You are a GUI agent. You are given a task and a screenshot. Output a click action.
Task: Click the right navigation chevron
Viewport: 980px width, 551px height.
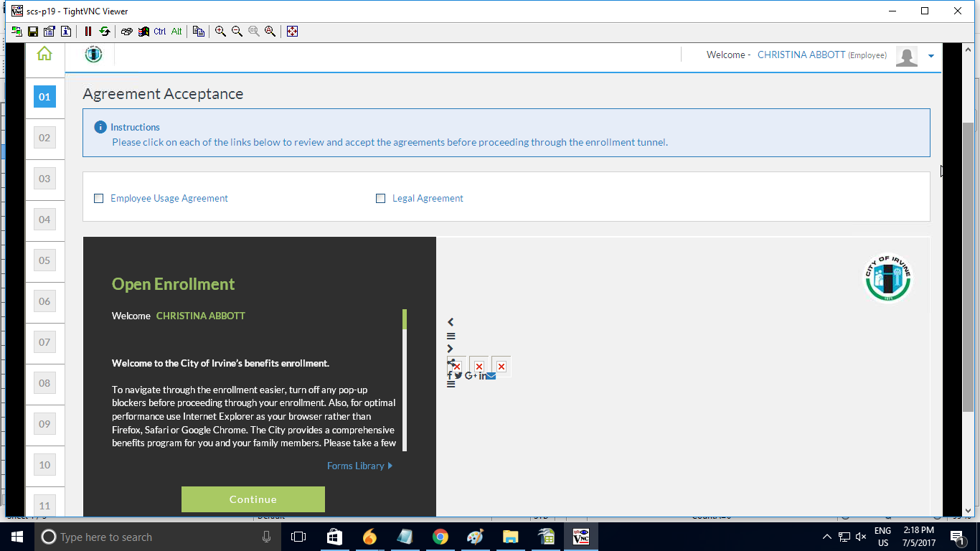450,348
